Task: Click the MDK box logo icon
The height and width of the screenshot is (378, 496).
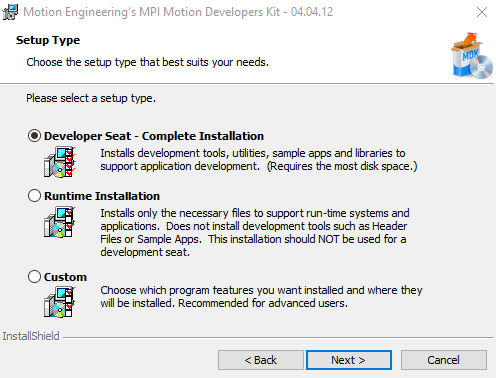Action: (472, 56)
